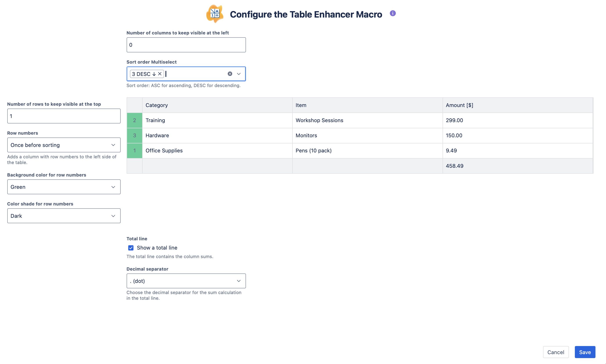This screenshot has width=606, height=364.
Task: Click the 458.49 total cell
Action: coord(454,166)
